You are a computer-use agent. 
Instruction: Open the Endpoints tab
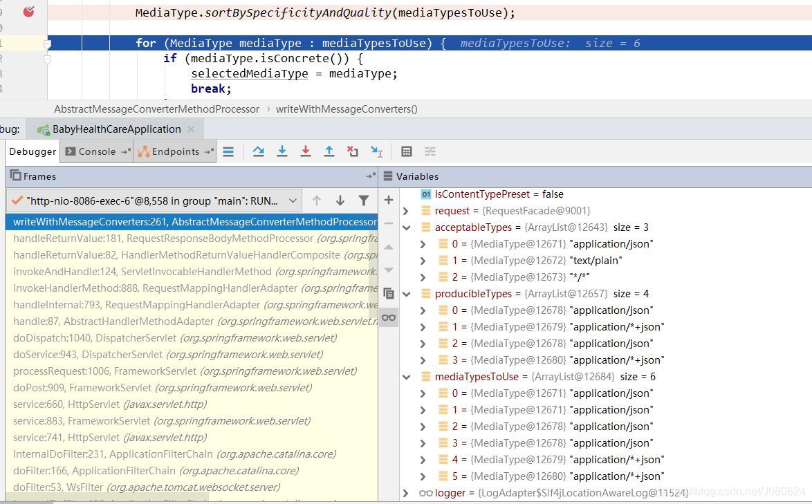[x=175, y=151]
